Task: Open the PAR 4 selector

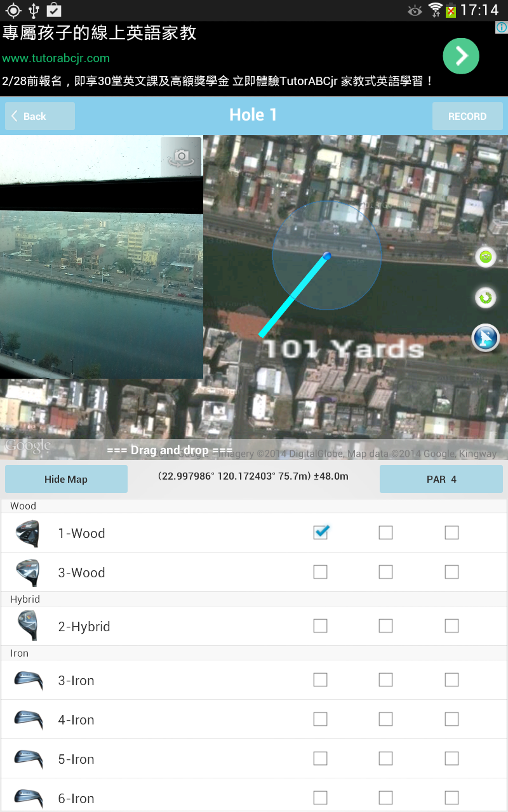Action: coord(441,479)
